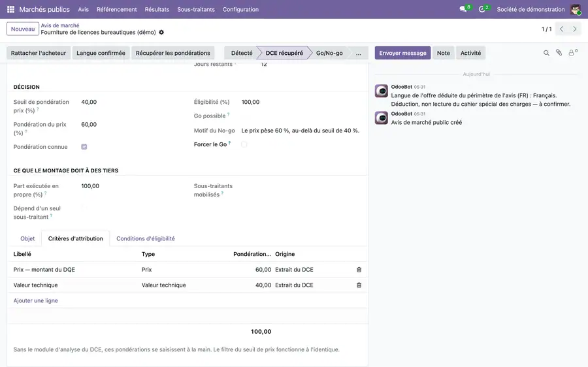Click 'Extrait du DCE' on Prix row
The height and width of the screenshot is (367, 588).
coord(295,270)
